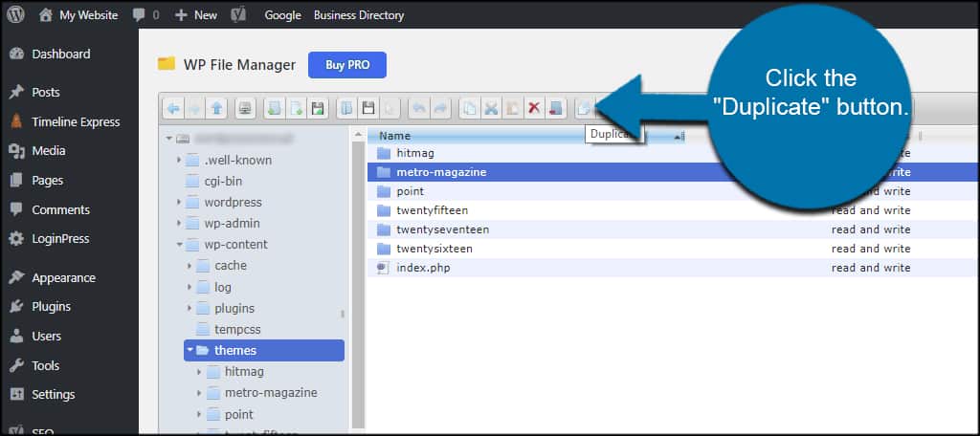The image size is (980, 436).
Task: Collapse the themes folder arrow
Action: point(190,350)
